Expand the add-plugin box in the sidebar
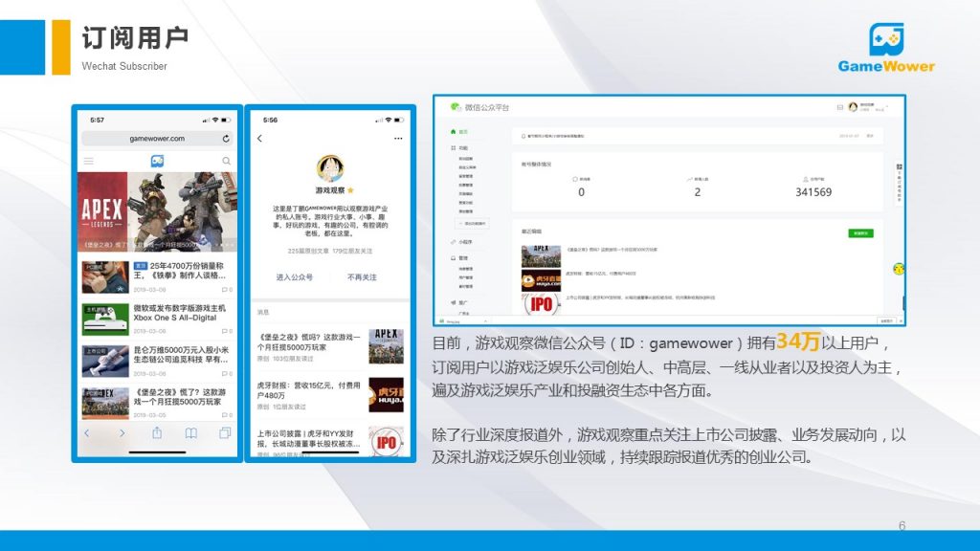980x551 pixels. pyautogui.click(x=473, y=223)
